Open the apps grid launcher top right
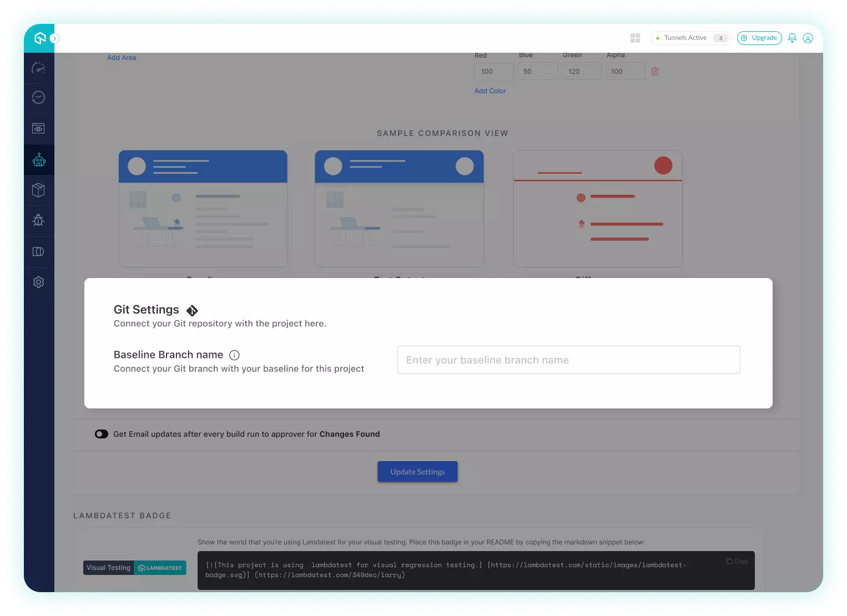Viewport: 847px width, 616px height. coord(635,38)
